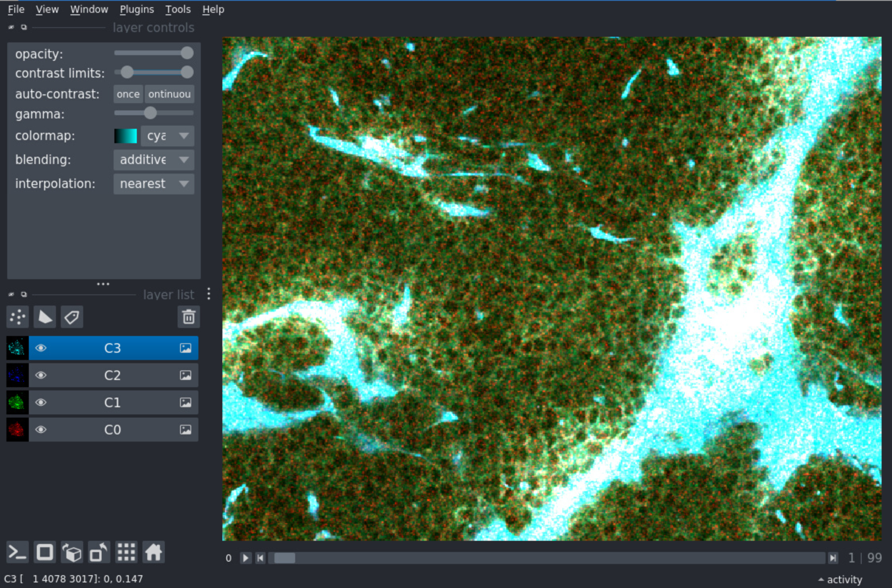Screen dimensions: 892x588
Task: Reset view with home icon
Action: pos(154,552)
